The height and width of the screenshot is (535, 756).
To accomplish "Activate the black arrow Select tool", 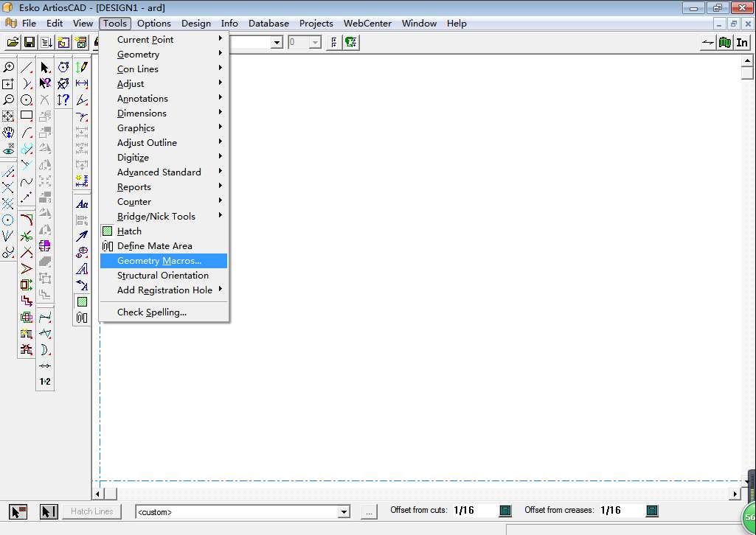I will click(45, 67).
